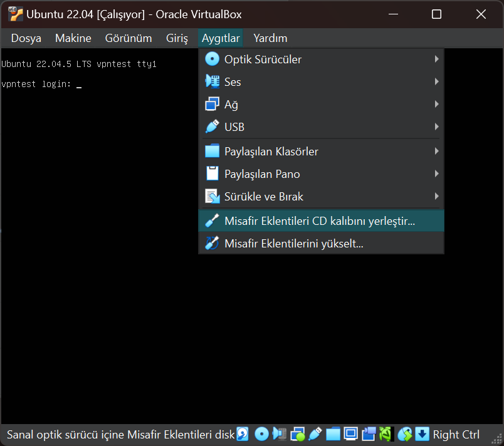The height and width of the screenshot is (446, 504).
Task: Open the Makine menu
Action: pos(73,38)
